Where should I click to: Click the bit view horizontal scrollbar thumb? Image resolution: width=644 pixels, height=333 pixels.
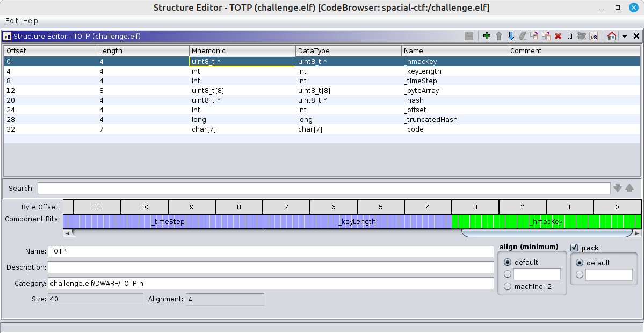pyautogui.click(x=546, y=234)
